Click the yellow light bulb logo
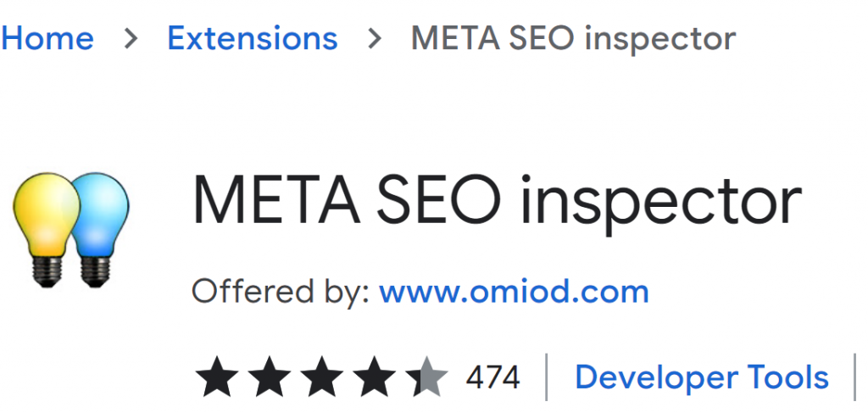Image resolution: width=868 pixels, height=413 pixels. [x=47, y=229]
